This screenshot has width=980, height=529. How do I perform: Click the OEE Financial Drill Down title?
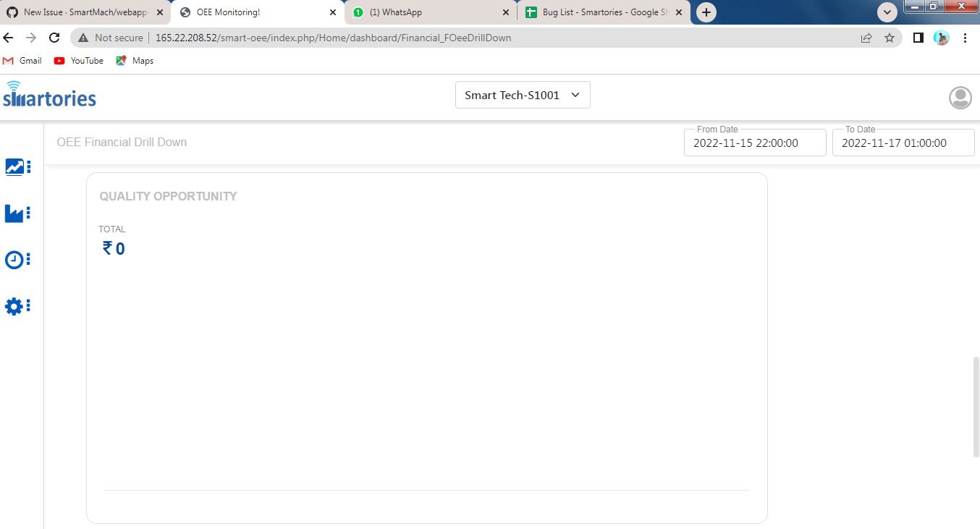click(x=122, y=142)
